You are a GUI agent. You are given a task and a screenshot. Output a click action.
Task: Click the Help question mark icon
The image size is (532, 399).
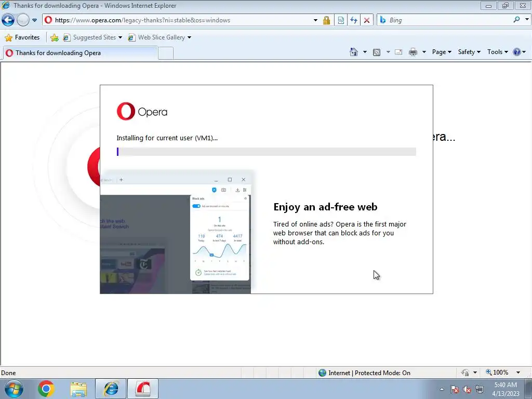coord(517,52)
